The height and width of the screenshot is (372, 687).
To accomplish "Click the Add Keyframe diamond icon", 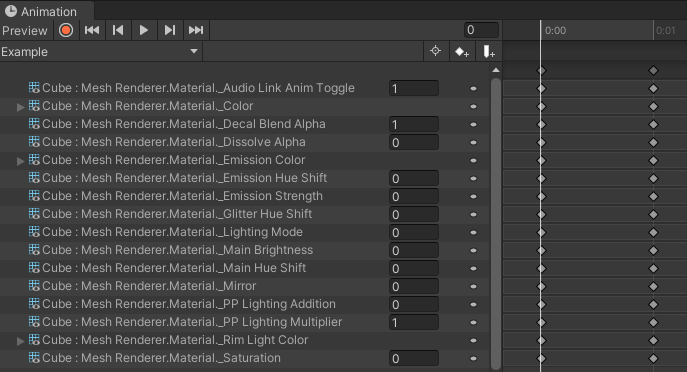I will pyautogui.click(x=462, y=52).
